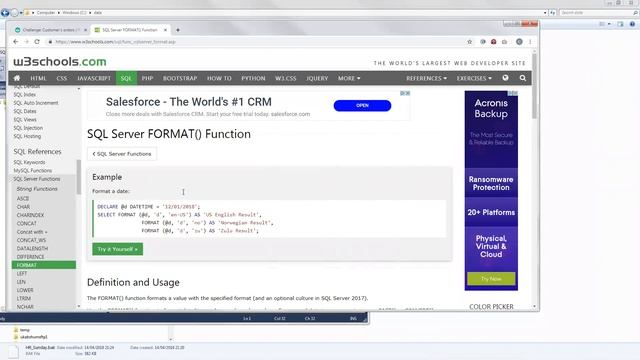This screenshot has width=640, height=360.
Task: Expand the EXERCISES dropdown
Action: [x=474, y=78]
